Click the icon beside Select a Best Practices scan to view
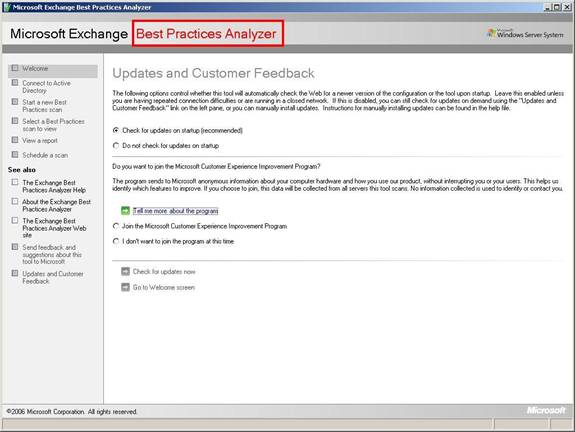575x432 pixels. point(15,121)
